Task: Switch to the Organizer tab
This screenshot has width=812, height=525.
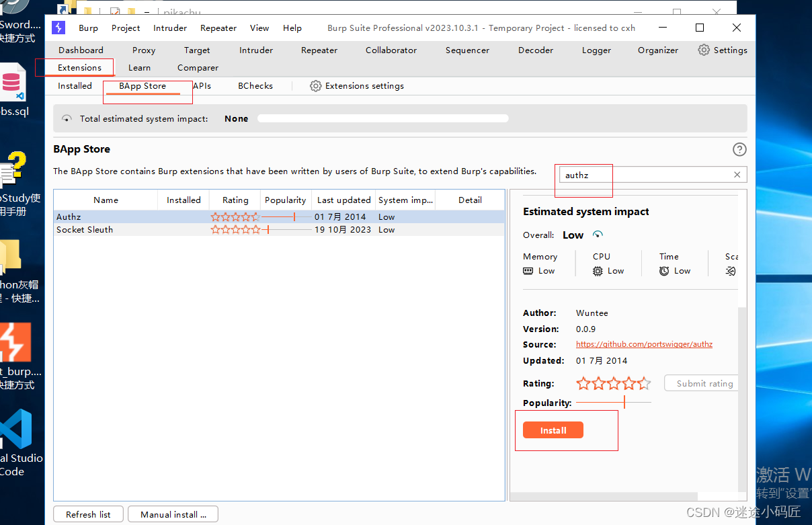Action: pyautogui.click(x=658, y=50)
